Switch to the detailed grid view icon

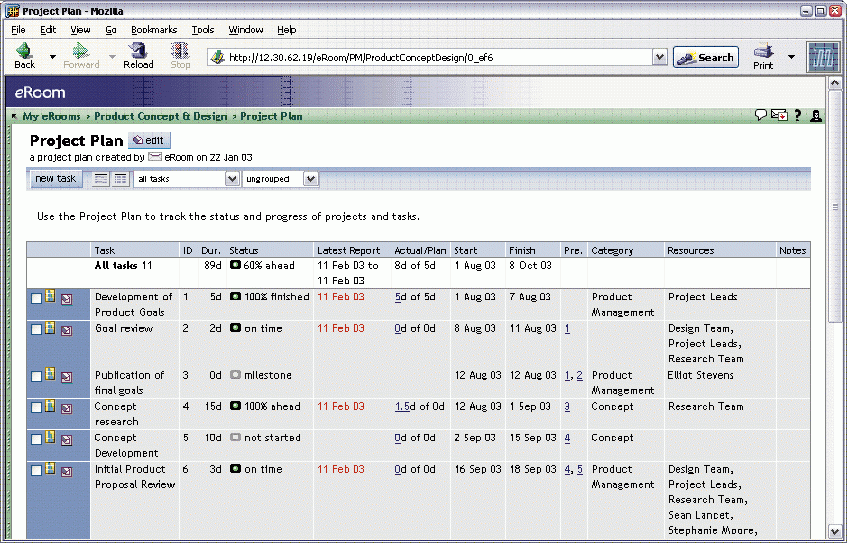pos(120,179)
